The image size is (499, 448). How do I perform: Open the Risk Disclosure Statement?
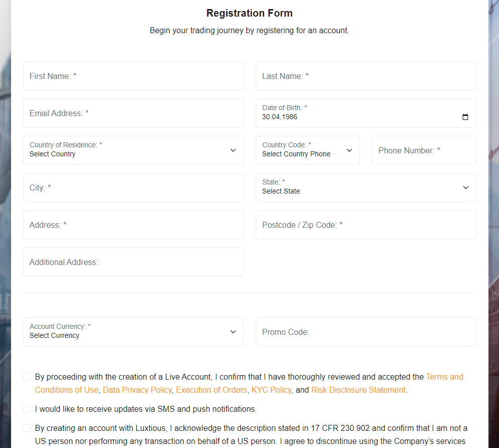click(358, 390)
